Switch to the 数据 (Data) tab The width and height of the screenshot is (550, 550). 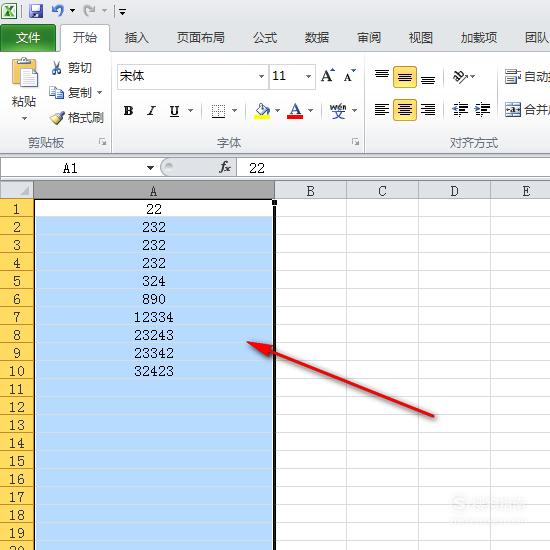click(x=317, y=38)
